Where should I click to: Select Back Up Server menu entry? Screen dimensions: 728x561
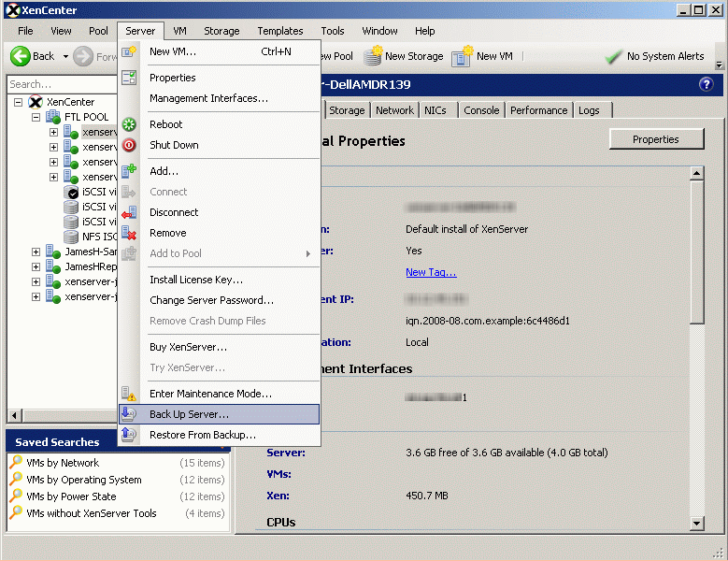click(x=189, y=414)
